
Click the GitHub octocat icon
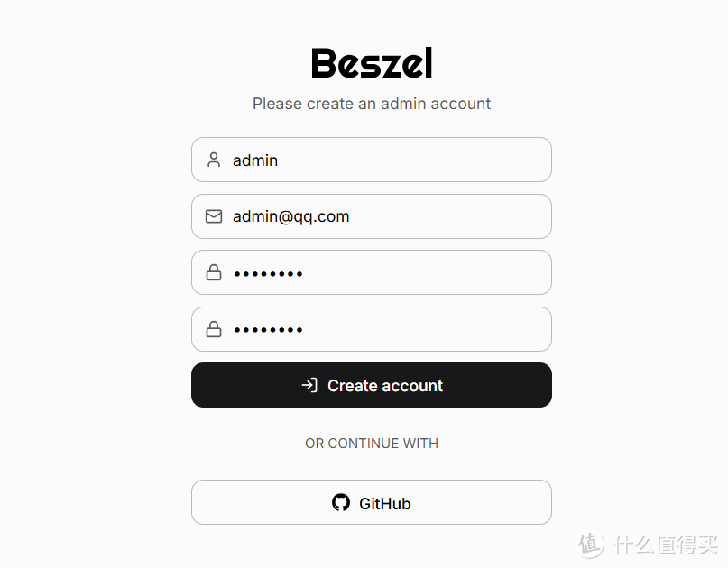click(341, 502)
